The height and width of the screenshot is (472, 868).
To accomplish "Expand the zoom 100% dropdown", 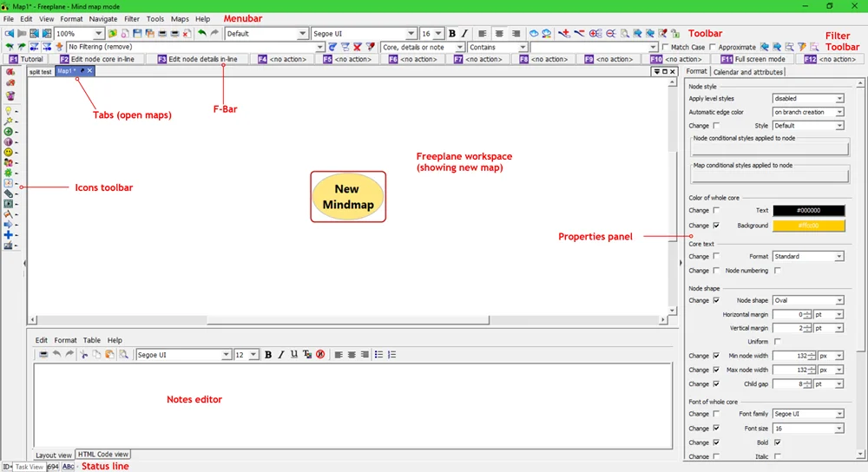I will click(x=79, y=34).
